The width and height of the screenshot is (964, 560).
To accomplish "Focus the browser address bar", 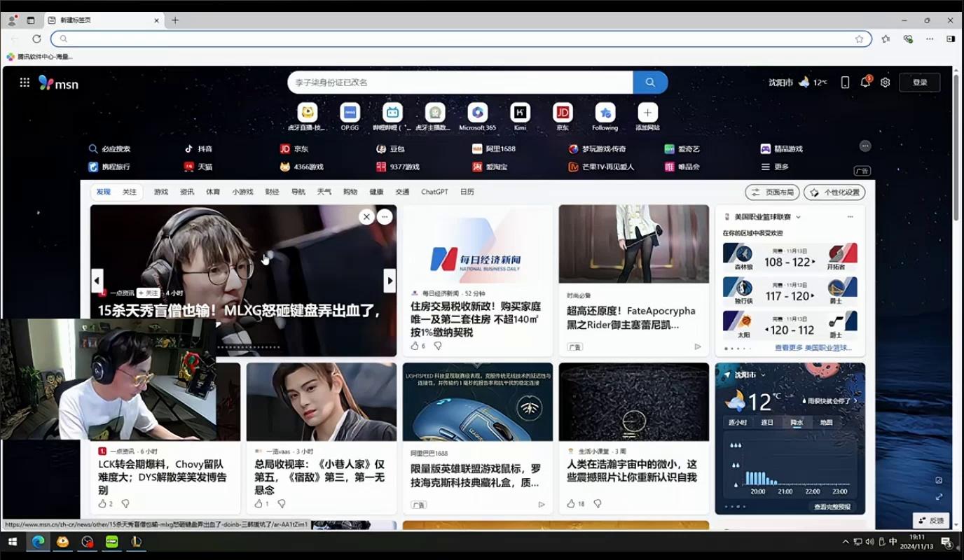I will pyautogui.click(x=461, y=39).
